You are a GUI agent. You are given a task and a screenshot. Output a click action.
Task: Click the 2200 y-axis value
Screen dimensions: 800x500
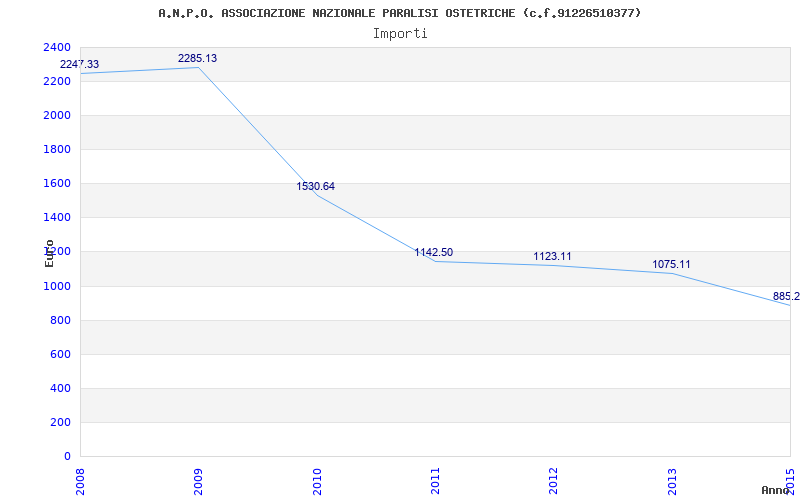coord(57,81)
